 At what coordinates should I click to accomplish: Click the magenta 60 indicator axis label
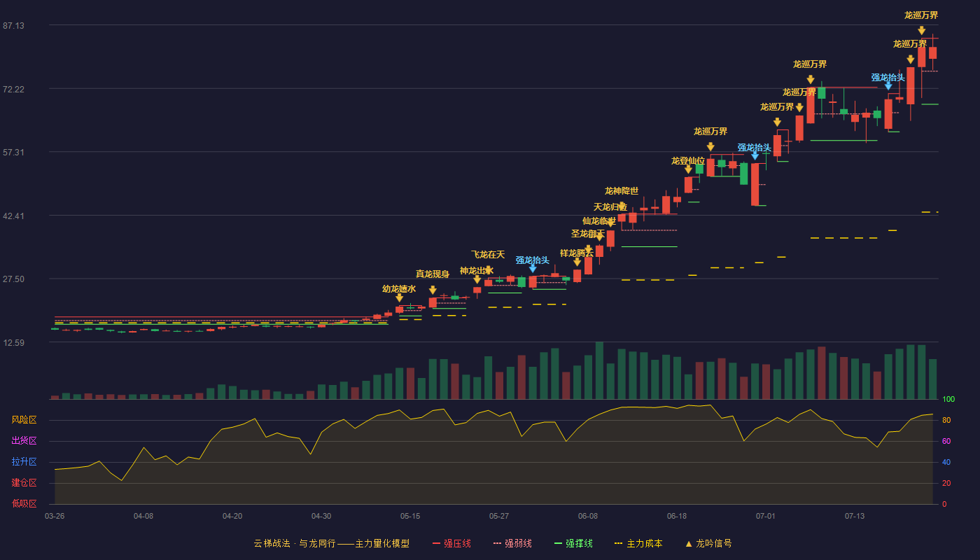point(946,441)
